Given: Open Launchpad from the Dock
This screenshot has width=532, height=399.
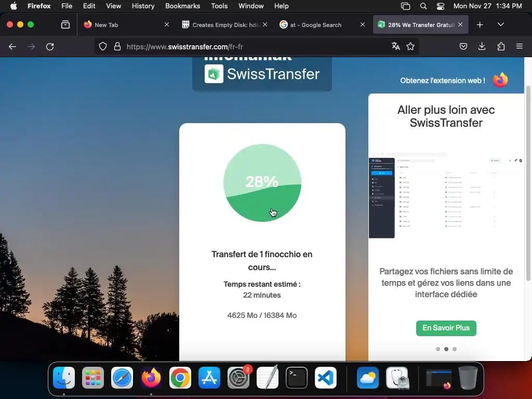Looking at the screenshot, I should tap(93, 378).
